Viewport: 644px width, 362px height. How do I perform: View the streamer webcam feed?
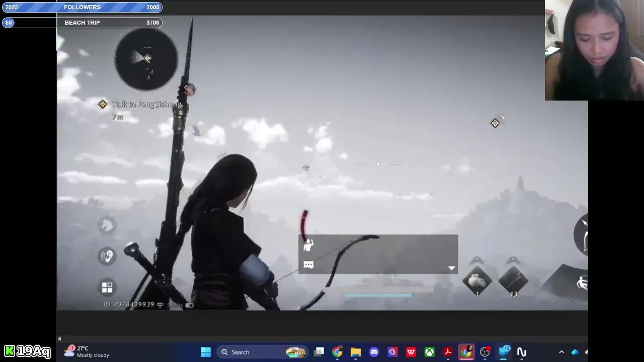click(594, 50)
